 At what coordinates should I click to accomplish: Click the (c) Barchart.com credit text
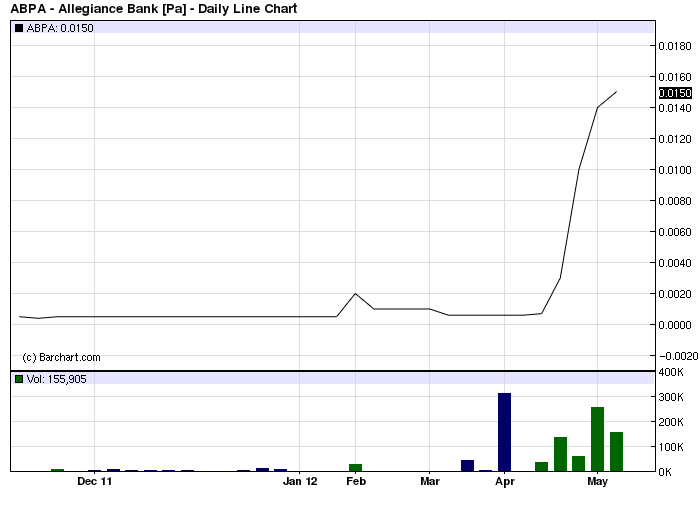coord(61,357)
